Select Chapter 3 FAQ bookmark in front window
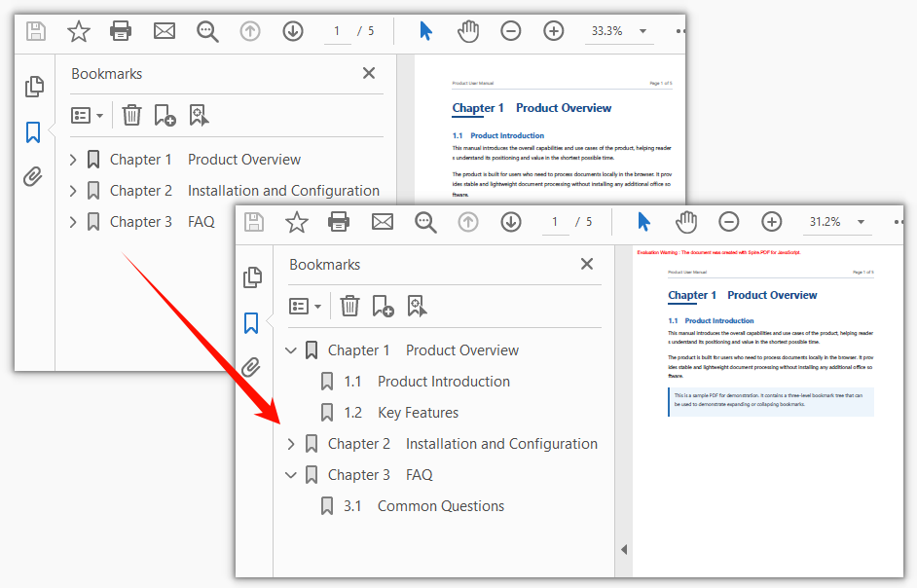 pos(380,475)
